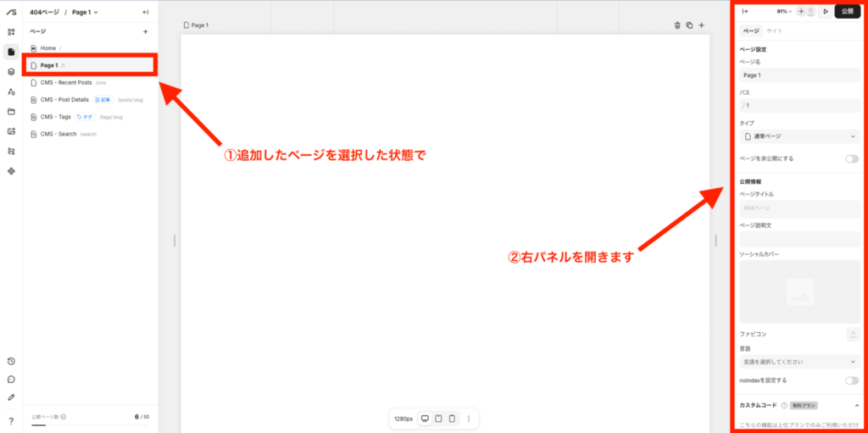Image resolution: width=868 pixels, height=433 pixels.
Task: Open the layers panel in sidebar
Action: tap(11, 72)
